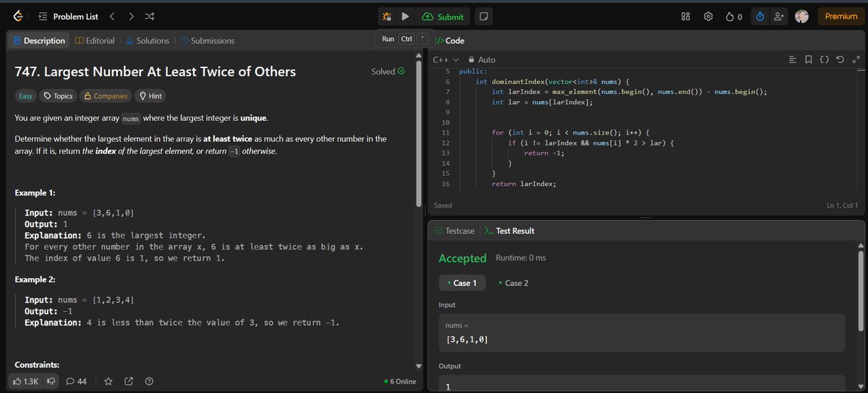This screenshot has width=868, height=393.
Task: Switch to the Solutions tab
Action: (x=148, y=41)
